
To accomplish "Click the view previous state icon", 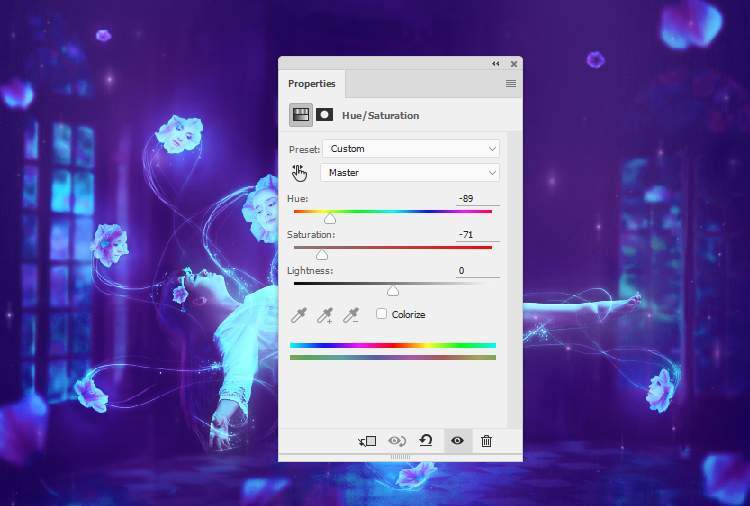I will pos(397,441).
